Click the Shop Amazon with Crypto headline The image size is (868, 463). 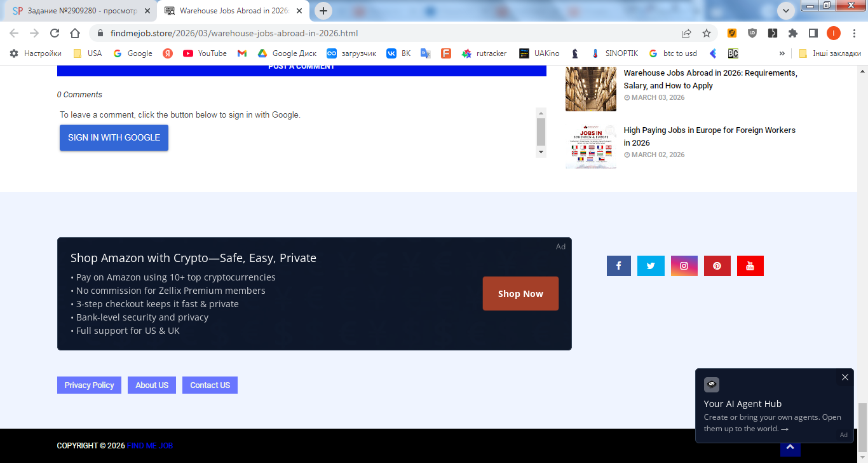point(193,258)
